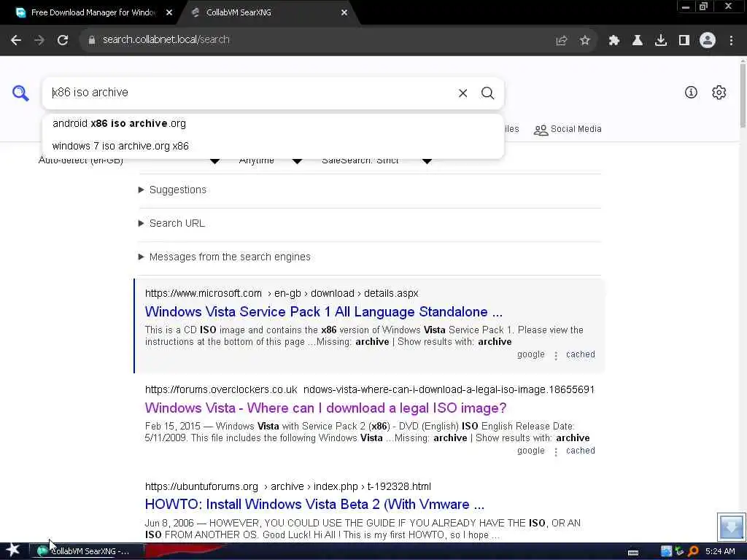Screen dimensions: 747x560
Task: Click the green network tray icon
Action: (680, 551)
